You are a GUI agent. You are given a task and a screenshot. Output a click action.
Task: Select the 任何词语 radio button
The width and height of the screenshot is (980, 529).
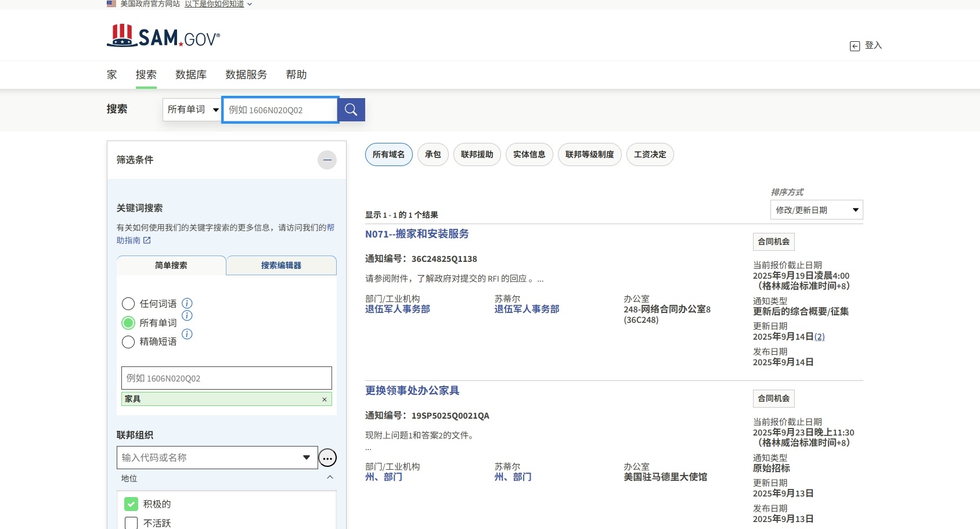[x=128, y=304]
